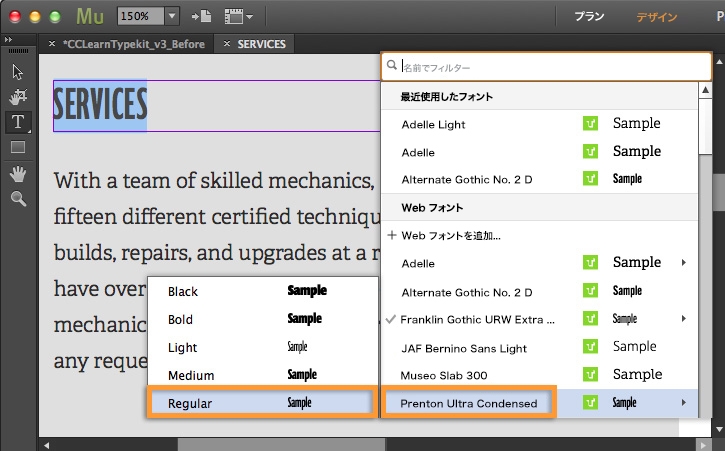
Task: Click the Typekit badge next to Adelle Light
Action: pyautogui.click(x=590, y=124)
